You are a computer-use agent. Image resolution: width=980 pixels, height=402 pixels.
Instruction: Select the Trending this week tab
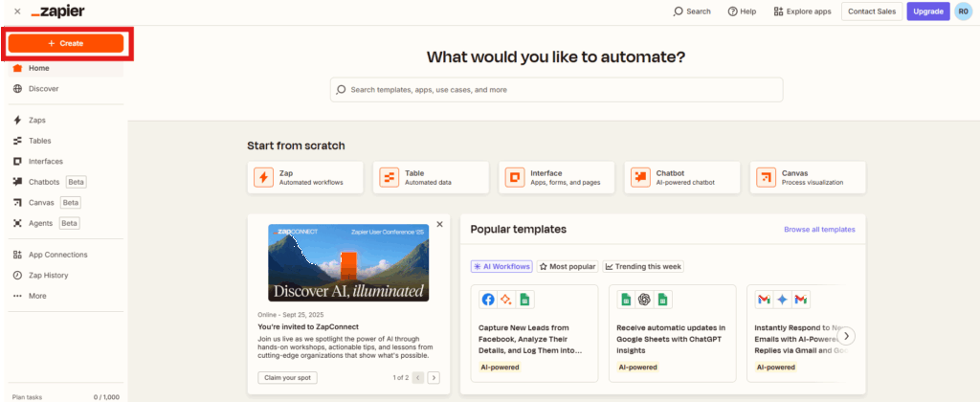click(643, 266)
